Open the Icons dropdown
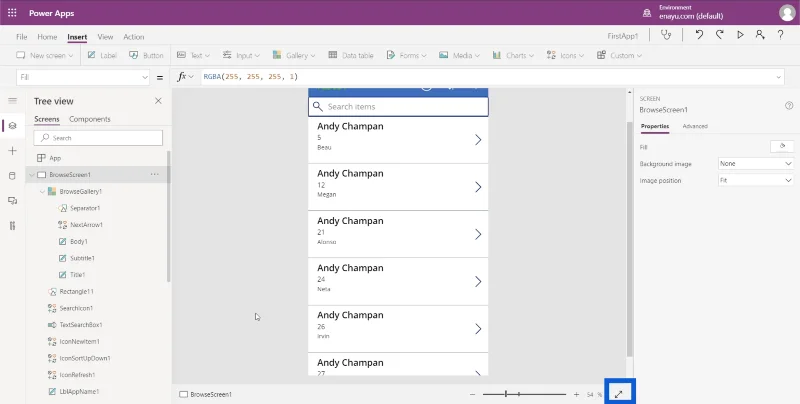Image resolution: width=800 pixels, height=404 pixels. [565, 55]
